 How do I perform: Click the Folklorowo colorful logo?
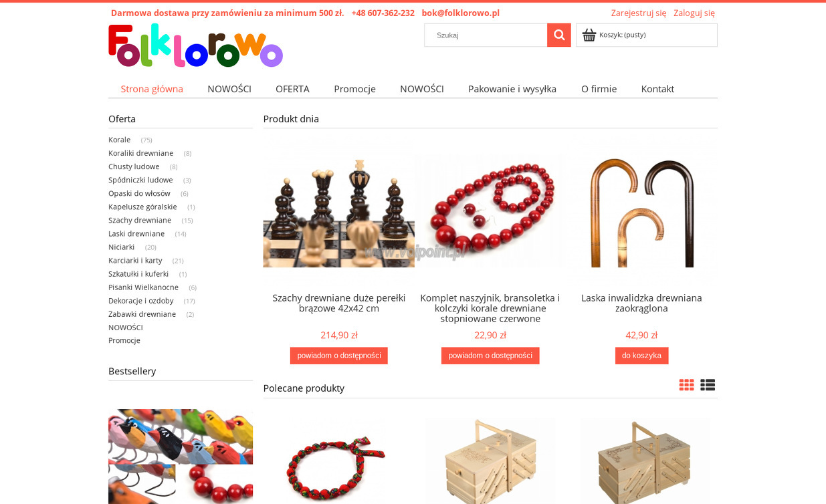(x=195, y=45)
